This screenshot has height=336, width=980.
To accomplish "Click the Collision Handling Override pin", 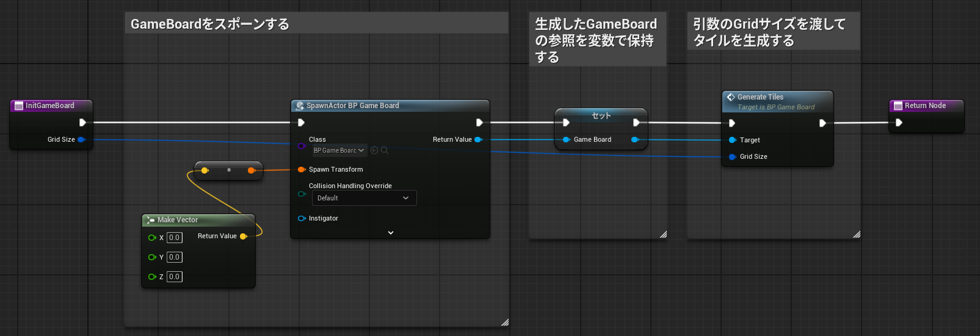I will [x=302, y=194].
